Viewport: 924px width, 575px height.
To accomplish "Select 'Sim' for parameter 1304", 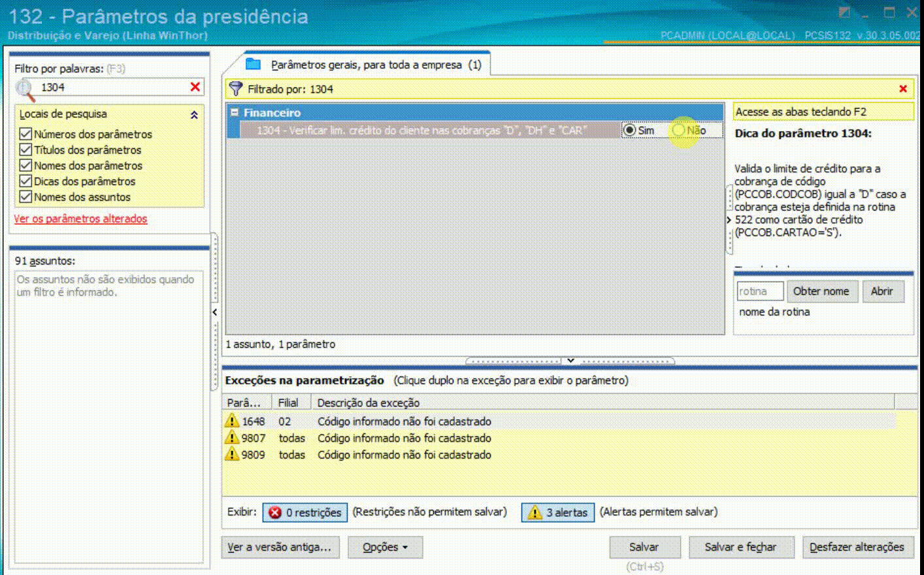I will point(629,129).
